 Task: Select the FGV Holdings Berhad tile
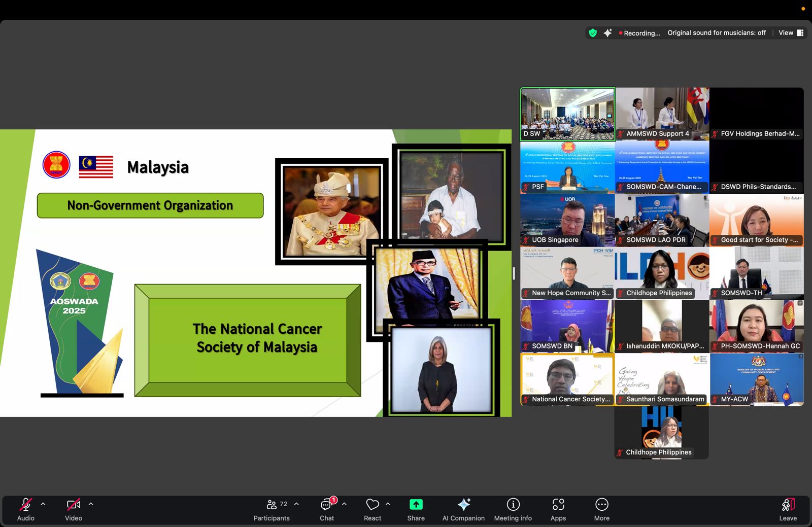[757, 114]
